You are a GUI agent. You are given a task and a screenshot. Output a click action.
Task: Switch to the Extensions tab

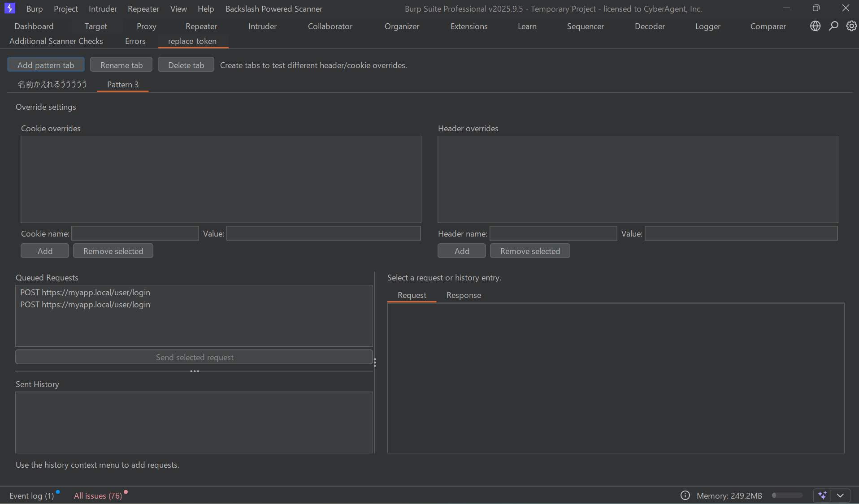pos(469,26)
